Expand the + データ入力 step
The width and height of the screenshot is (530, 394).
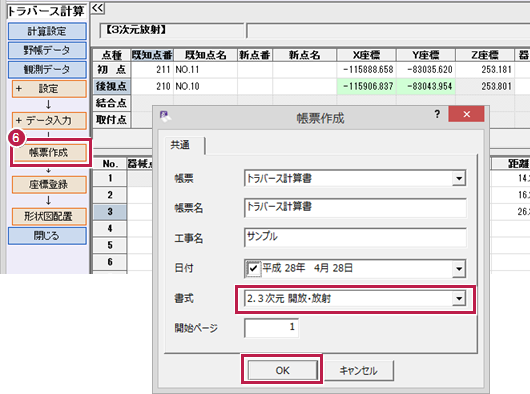click(49, 121)
